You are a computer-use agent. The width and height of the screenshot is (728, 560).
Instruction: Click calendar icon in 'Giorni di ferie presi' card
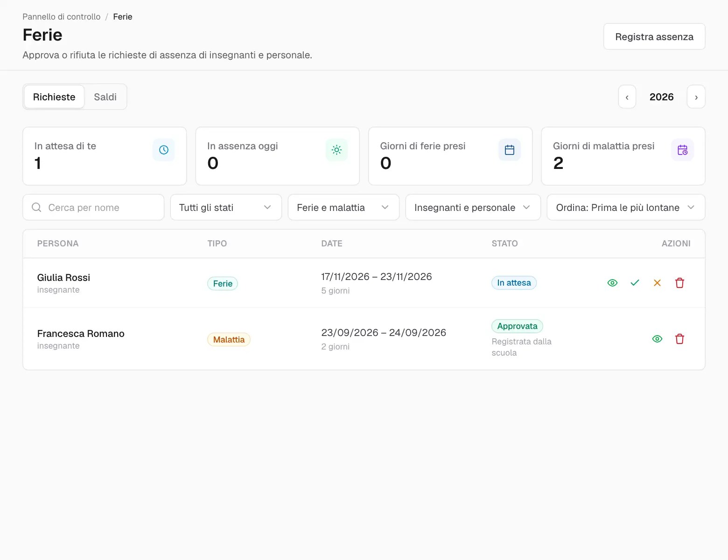pyautogui.click(x=510, y=150)
